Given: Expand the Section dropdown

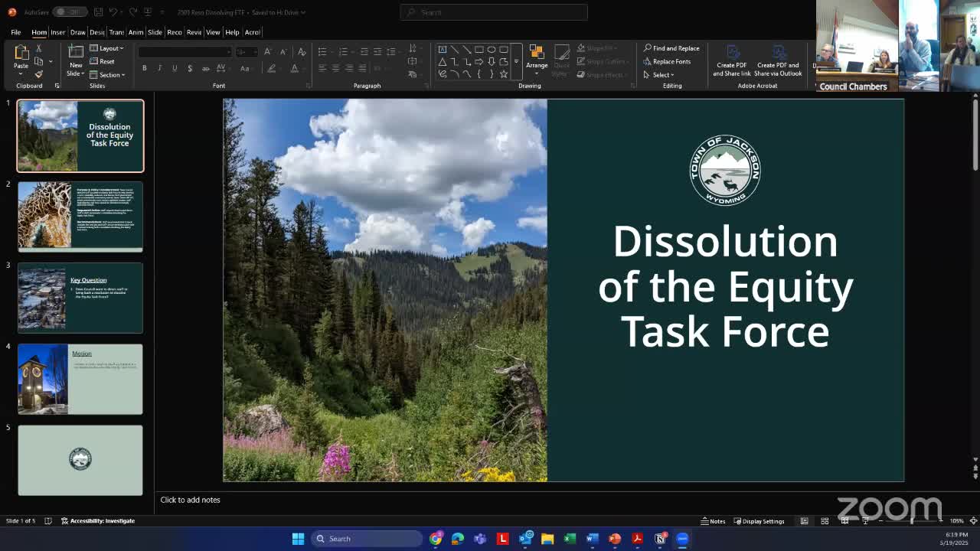Looking at the screenshot, I should [x=106, y=74].
